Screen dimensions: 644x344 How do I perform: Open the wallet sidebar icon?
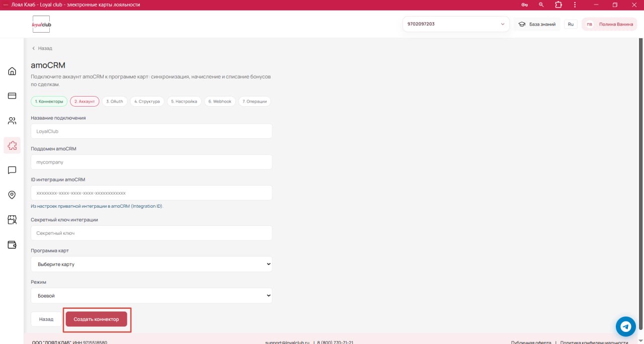[12, 245]
